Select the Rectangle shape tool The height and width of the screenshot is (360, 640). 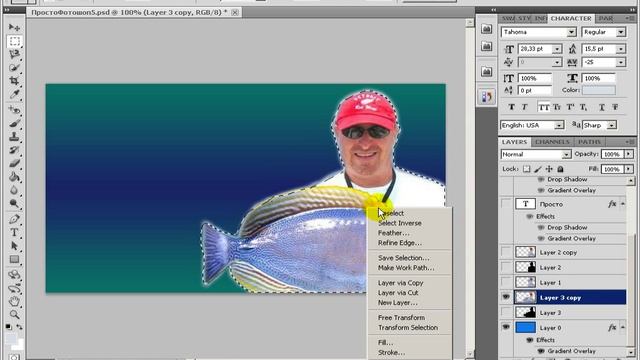(14, 260)
